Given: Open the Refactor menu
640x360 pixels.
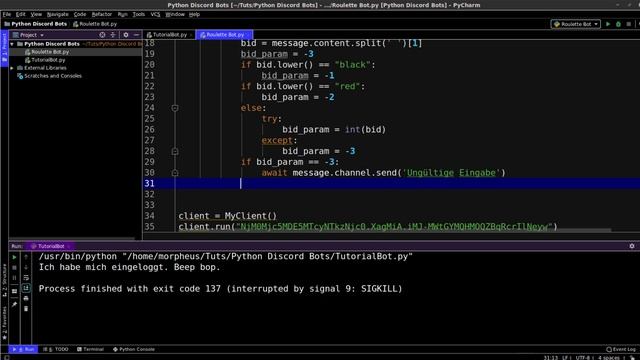Looking at the screenshot, I should (x=102, y=14).
